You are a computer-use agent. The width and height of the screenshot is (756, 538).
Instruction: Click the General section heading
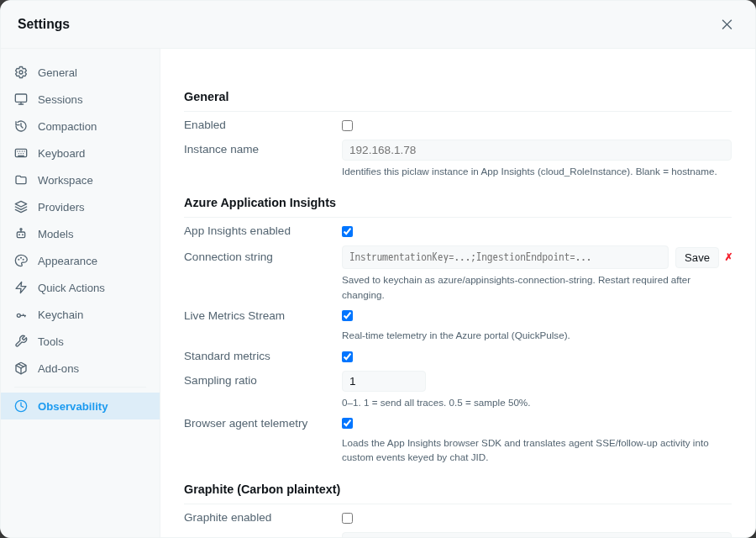click(x=207, y=97)
